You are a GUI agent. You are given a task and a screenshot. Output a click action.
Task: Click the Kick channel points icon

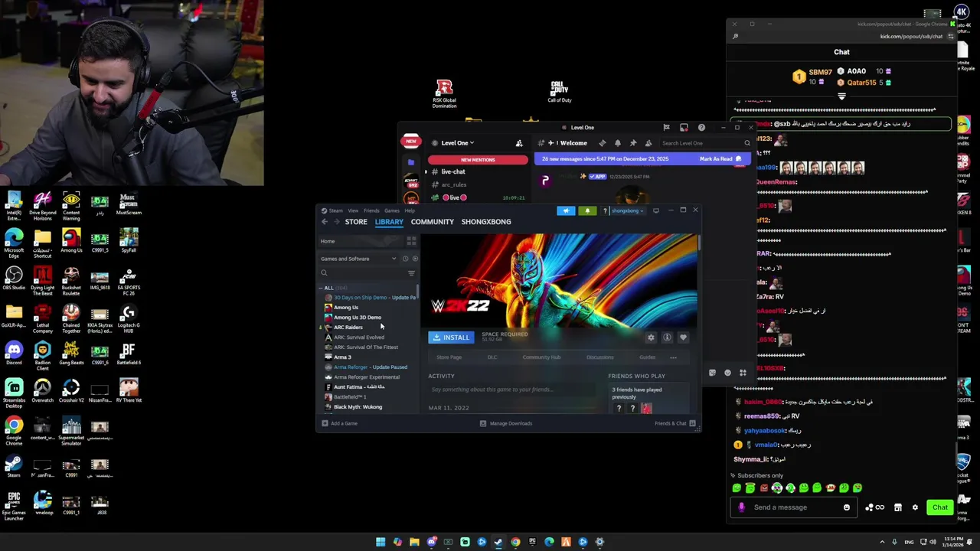874,507
